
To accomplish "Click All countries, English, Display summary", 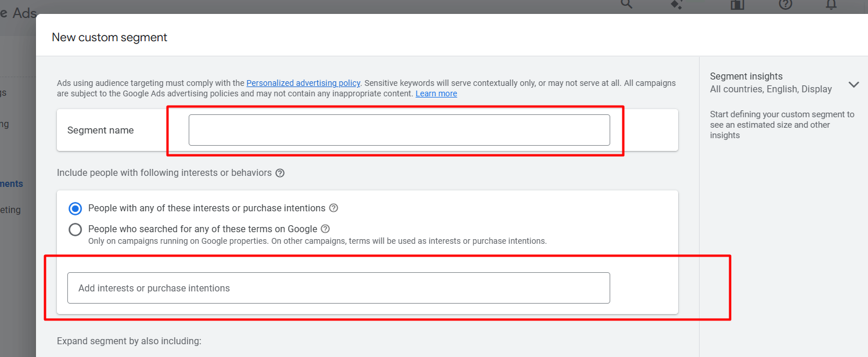I will [x=770, y=89].
